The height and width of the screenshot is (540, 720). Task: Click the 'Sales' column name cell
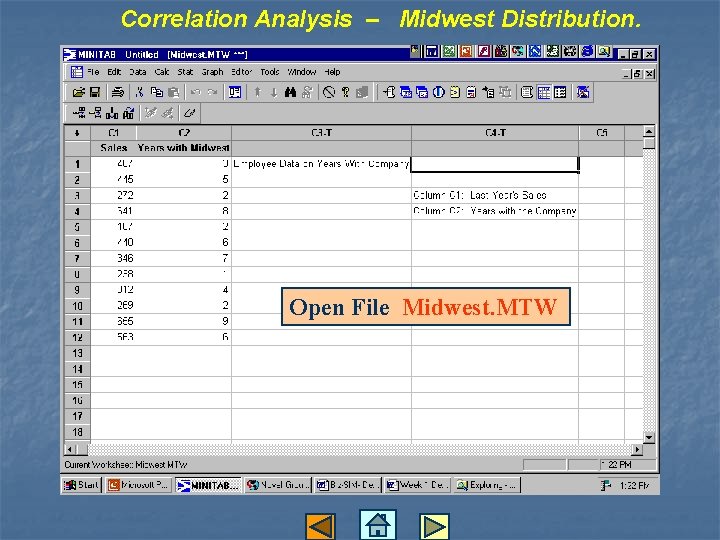coord(113,148)
